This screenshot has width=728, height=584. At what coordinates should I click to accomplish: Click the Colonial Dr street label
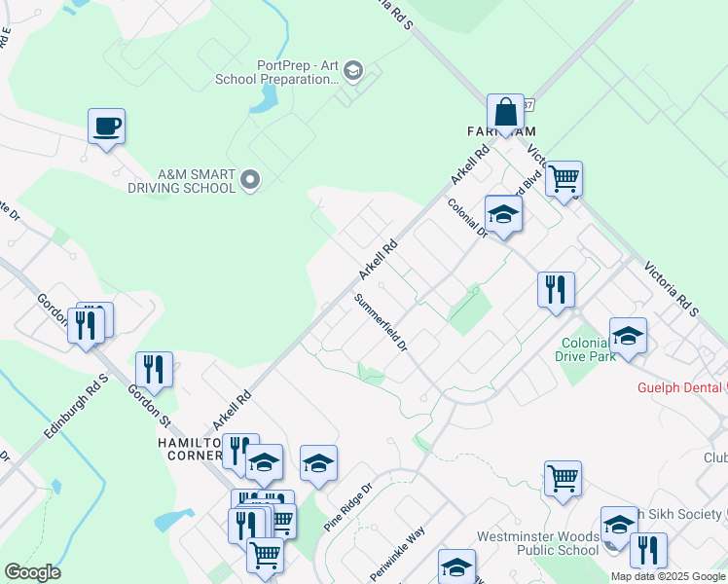[x=467, y=218]
